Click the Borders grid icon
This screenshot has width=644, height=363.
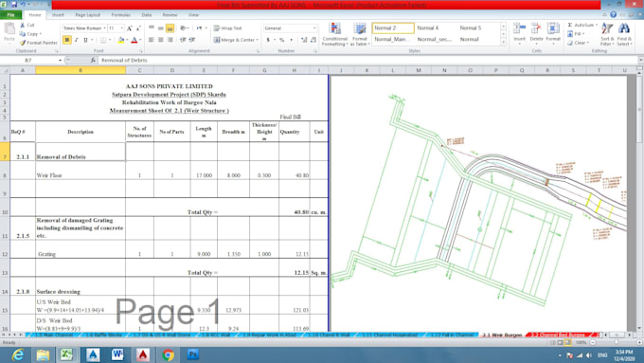tap(103, 40)
